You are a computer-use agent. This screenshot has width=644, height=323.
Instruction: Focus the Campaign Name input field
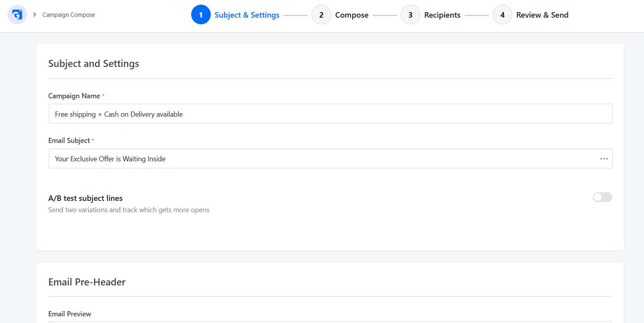point(330,114)
